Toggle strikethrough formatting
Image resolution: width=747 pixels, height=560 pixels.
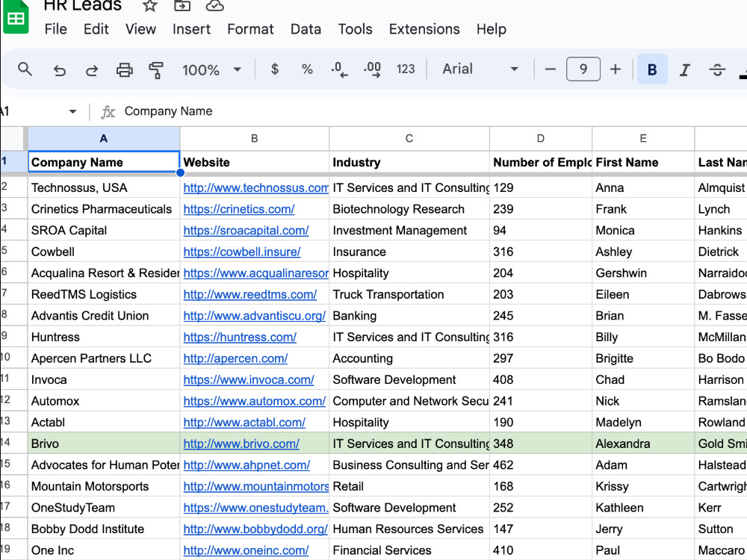pos(717,70)
